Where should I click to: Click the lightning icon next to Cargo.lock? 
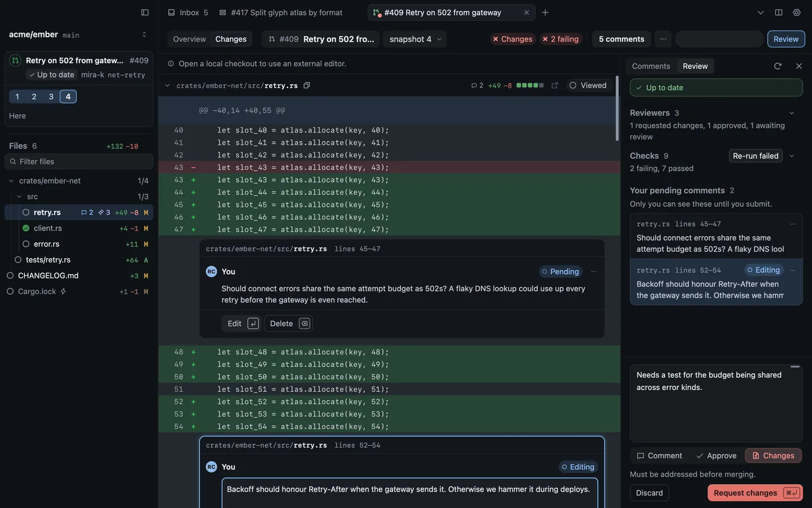point(63,292)
